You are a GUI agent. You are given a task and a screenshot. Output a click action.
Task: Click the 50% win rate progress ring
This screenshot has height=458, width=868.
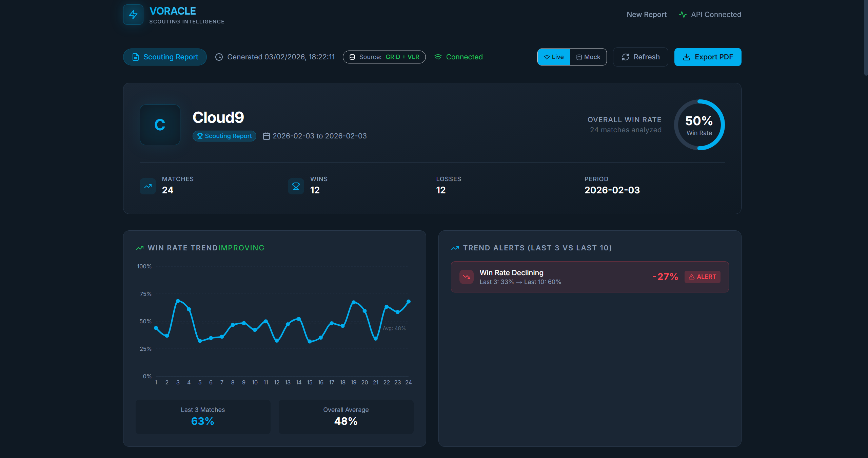click(x=699, y=125)
